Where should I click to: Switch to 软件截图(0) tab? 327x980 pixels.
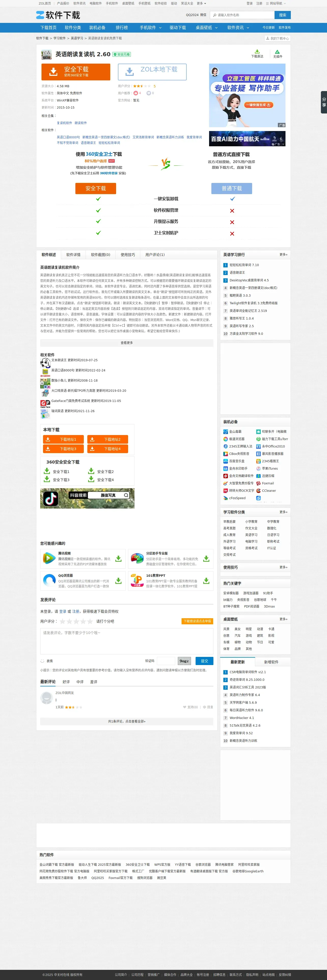(x=101, y=255)
